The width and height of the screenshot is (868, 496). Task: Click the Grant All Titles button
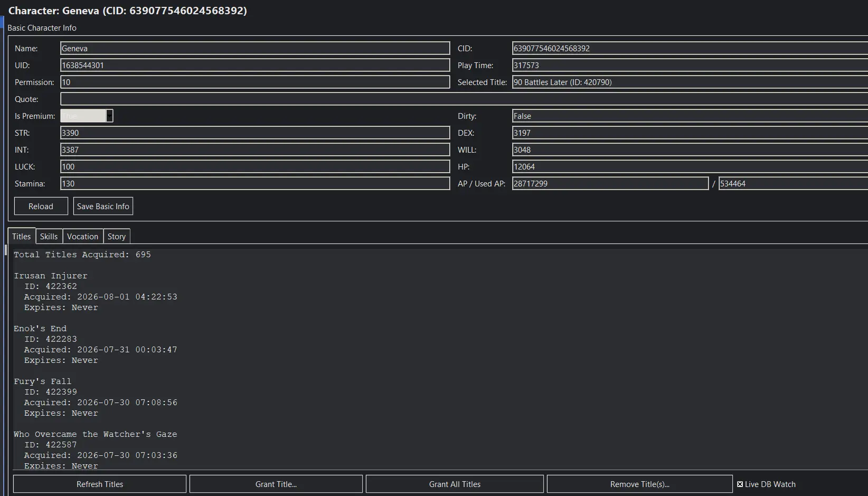coord(455,484)
